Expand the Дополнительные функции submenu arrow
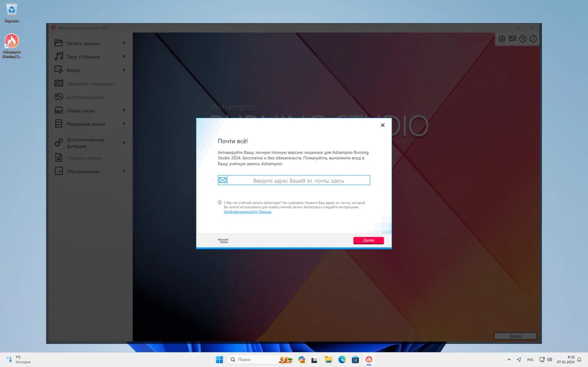This screenshot has height=367, width=588. 124,143
